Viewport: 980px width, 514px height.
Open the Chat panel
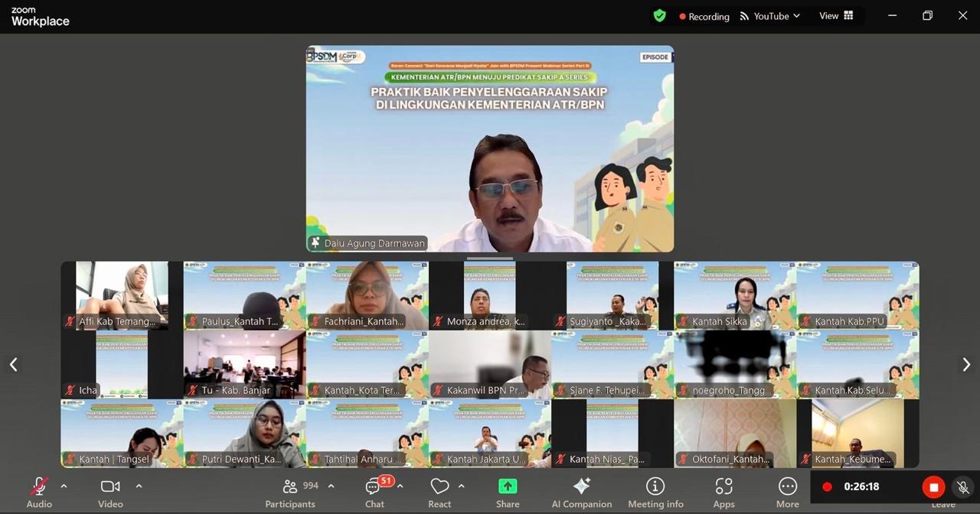coord(374,487)
